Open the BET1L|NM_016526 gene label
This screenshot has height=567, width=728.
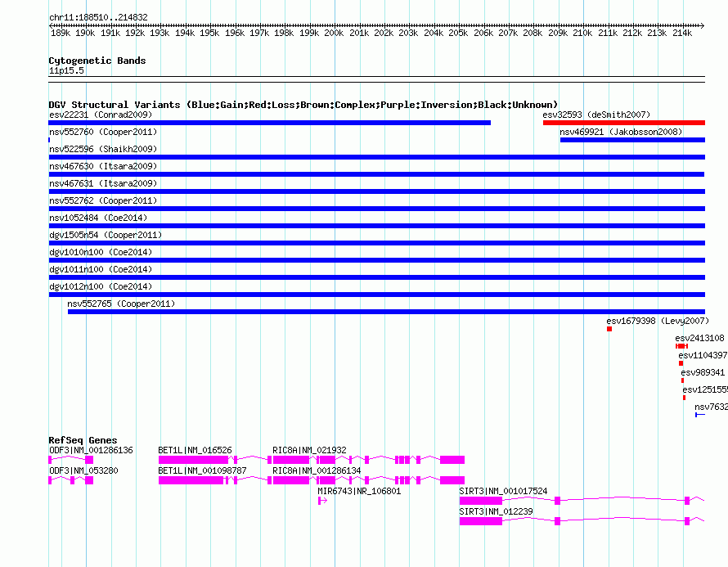pos(195,450)
